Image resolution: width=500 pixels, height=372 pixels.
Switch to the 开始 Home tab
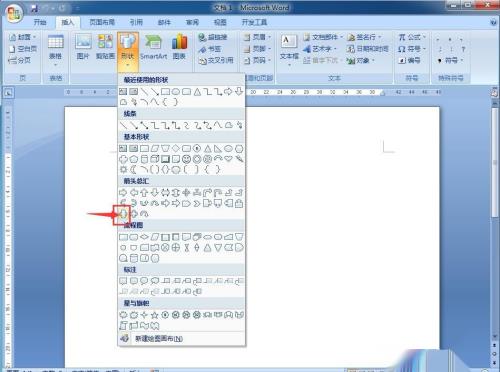pos(40,22)
